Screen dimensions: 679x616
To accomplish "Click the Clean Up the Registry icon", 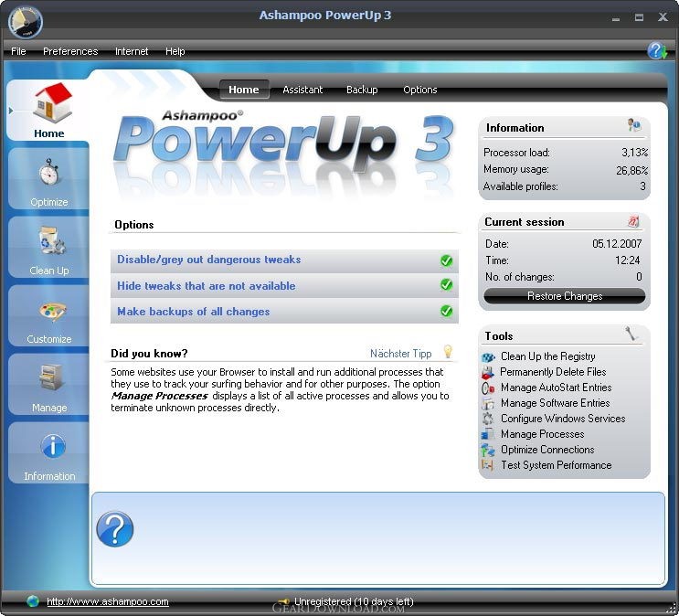I will coord(488,357).
